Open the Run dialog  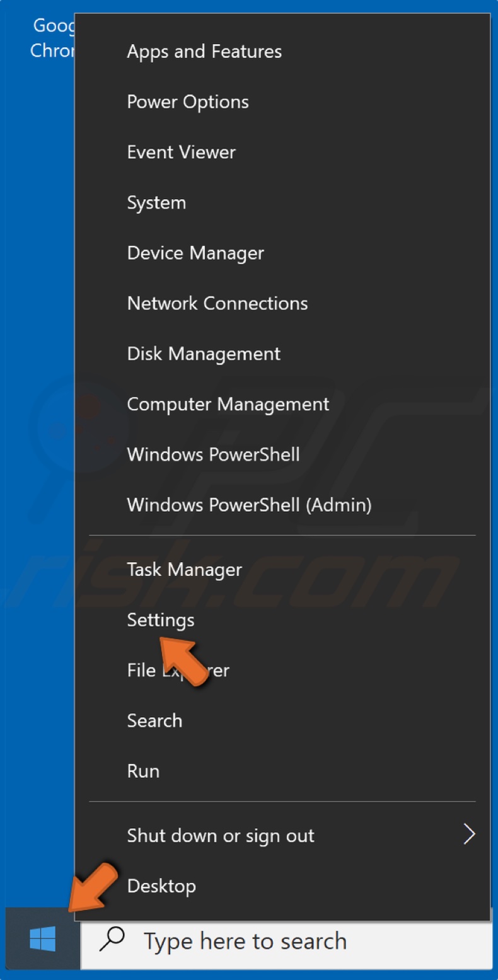[x=142, y=771]
